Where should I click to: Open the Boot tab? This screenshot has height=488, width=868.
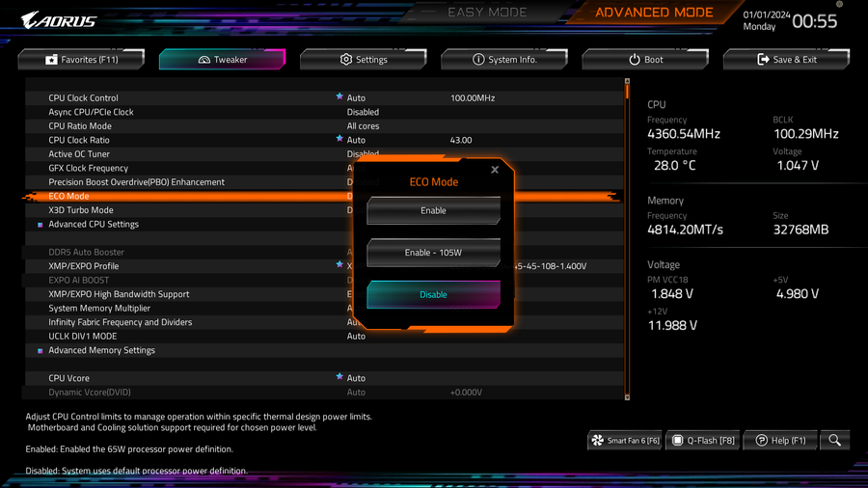click(645, 59)
